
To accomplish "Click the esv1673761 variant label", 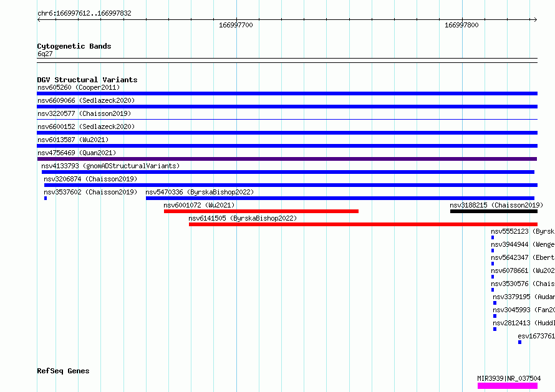I will [536, 336].
